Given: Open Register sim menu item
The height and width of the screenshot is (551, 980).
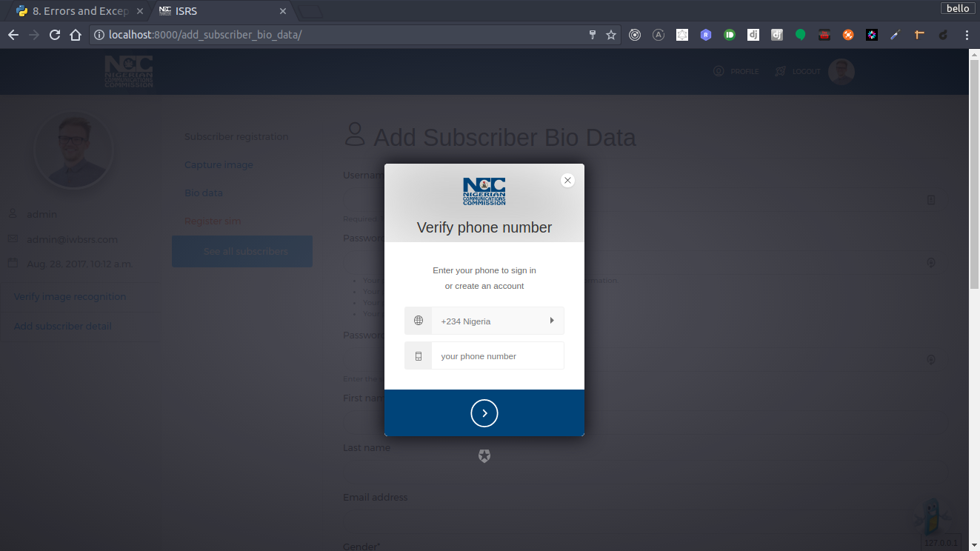Looking at the screenshot, I should 213,221.
